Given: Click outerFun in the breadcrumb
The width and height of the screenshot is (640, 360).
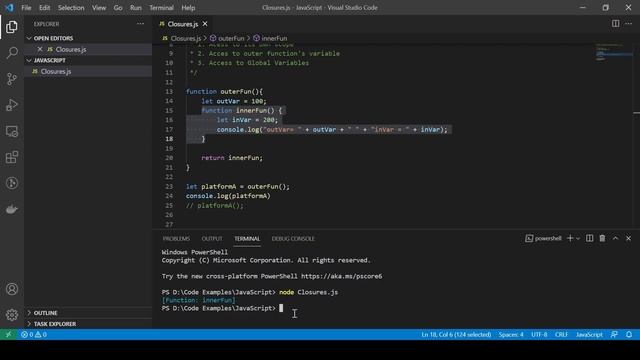Looking at the screenshot, I should (x=231, y=38).
